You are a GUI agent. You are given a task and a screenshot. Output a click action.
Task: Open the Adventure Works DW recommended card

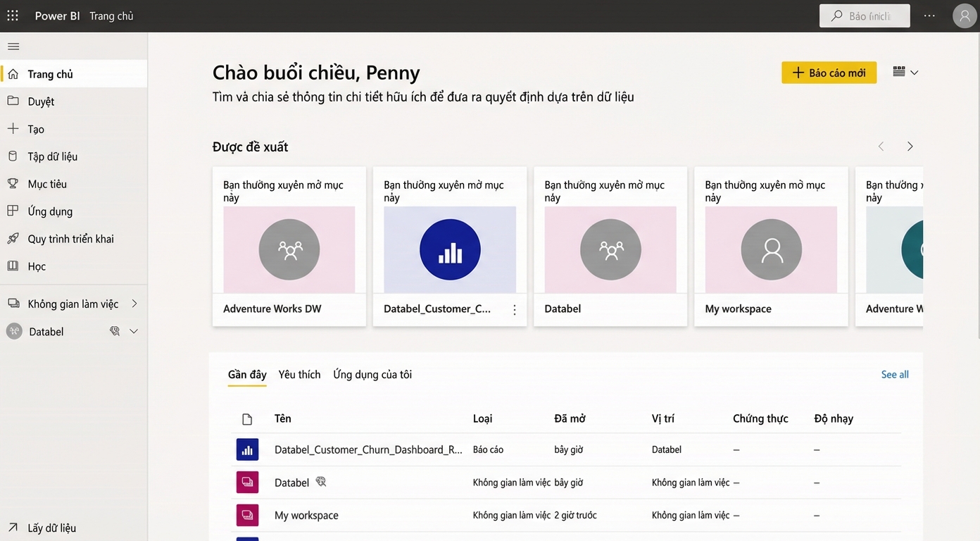point(289,247)
